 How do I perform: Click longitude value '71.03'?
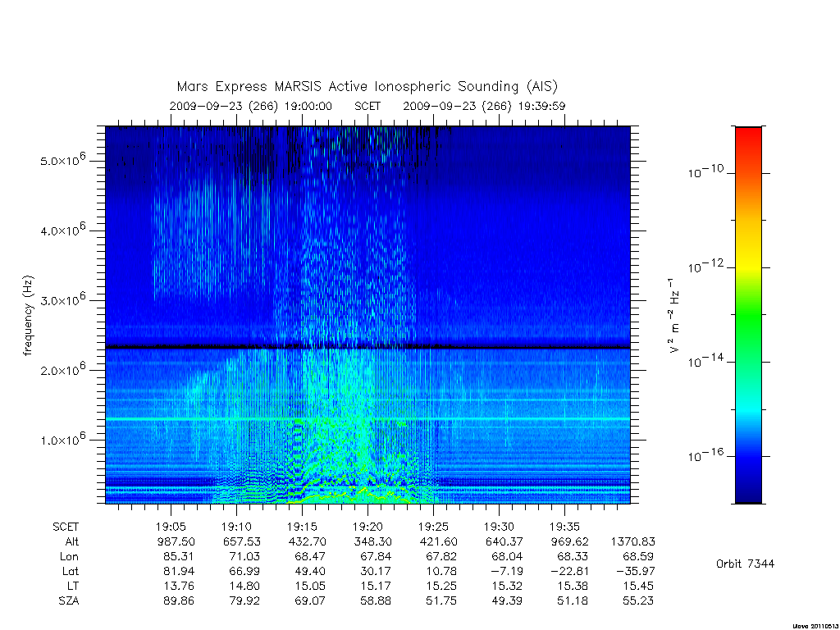[244, 557]
